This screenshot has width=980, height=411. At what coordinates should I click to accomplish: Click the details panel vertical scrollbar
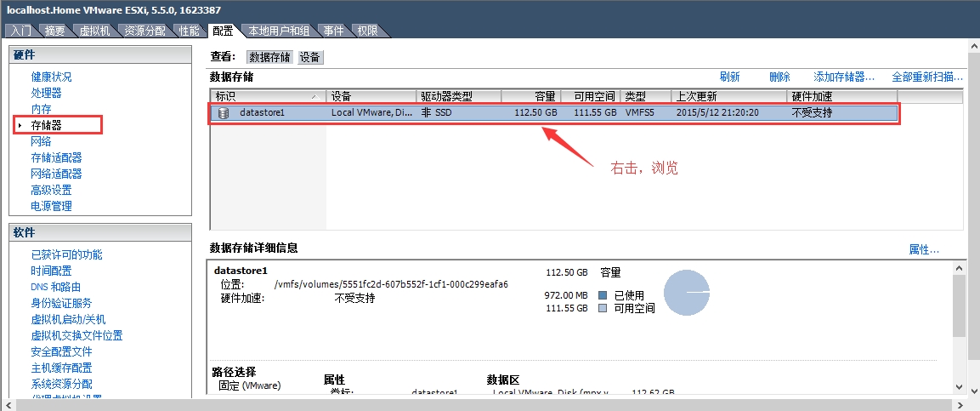(x=959, y=304)
